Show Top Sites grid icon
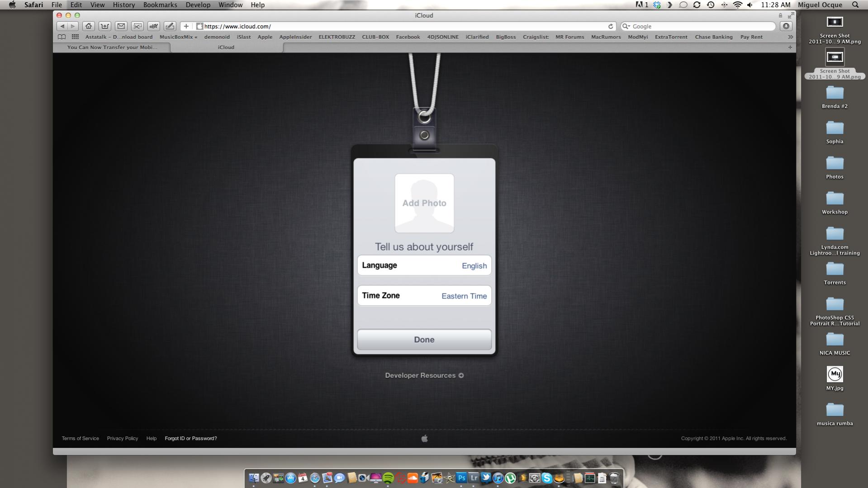Image resolution: width=868 pixels, height=488 pixels. tap(75, 37)
